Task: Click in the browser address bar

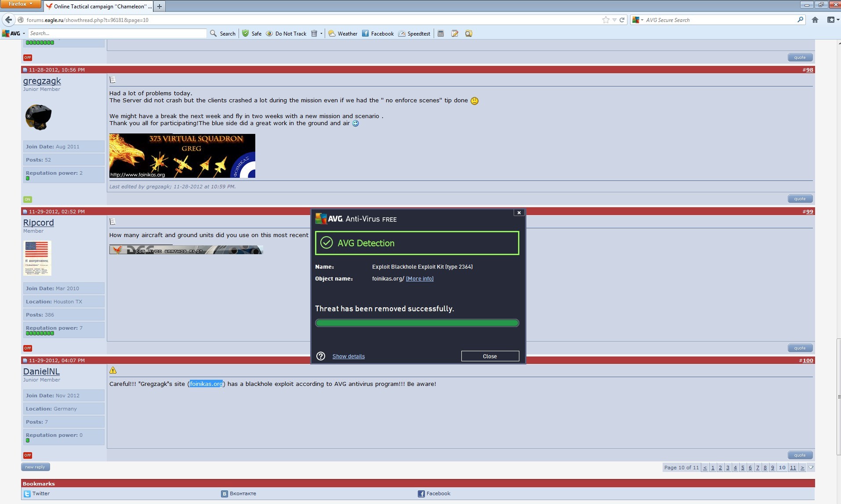Action: (x=308, y=20)
